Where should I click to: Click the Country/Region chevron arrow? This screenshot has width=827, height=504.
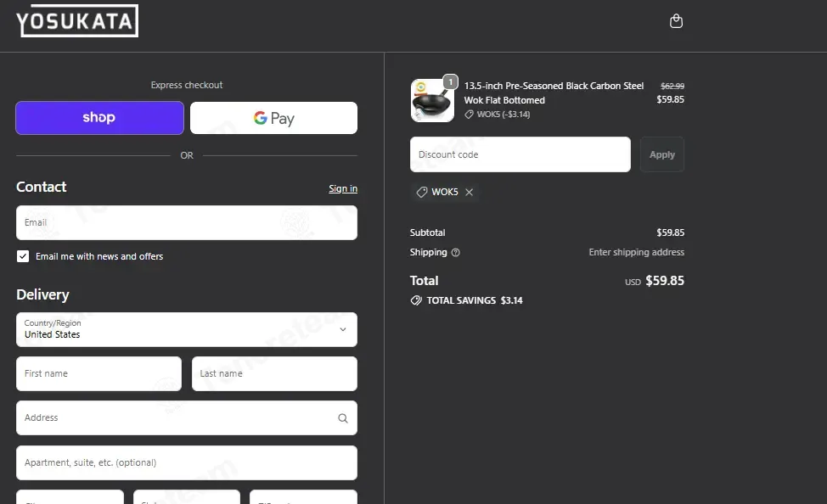pyautogui.click(x=343, y=329)
